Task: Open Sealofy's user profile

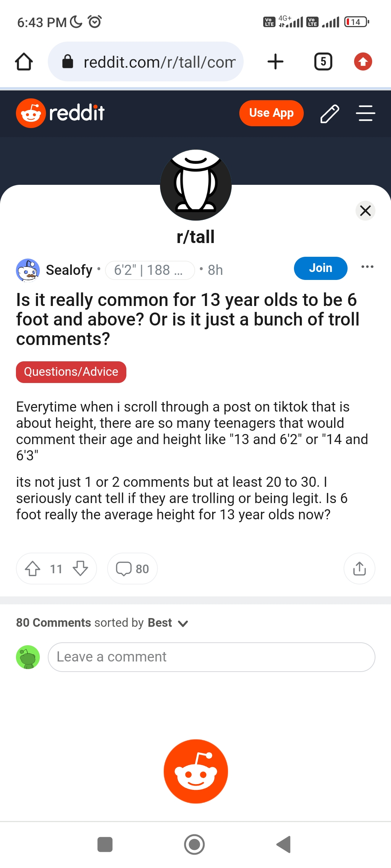Action: (69, 270)
